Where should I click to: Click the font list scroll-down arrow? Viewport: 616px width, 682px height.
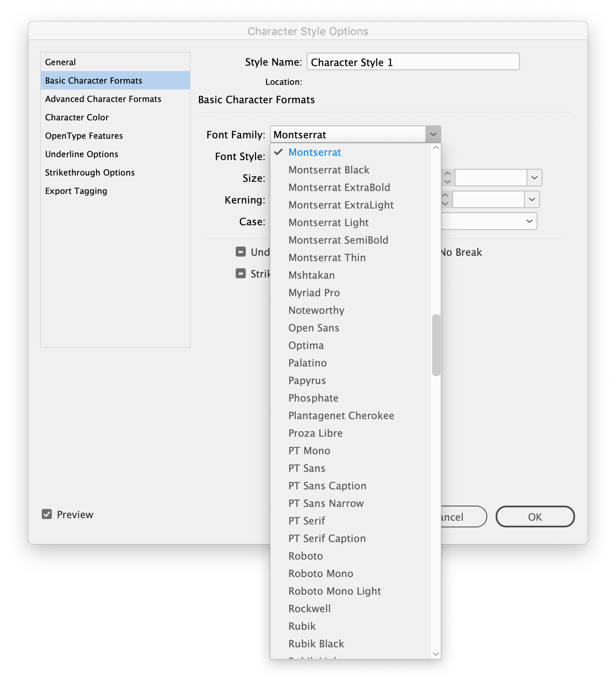coord(436,654)
